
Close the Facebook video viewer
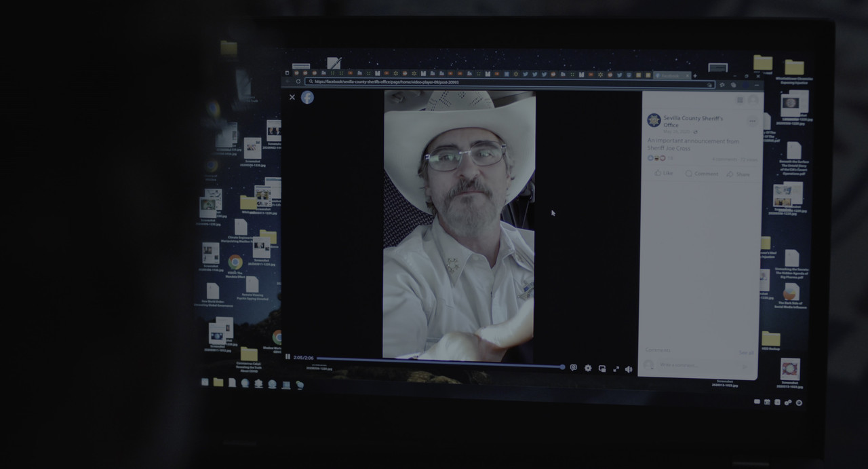(x=292, y=97)
